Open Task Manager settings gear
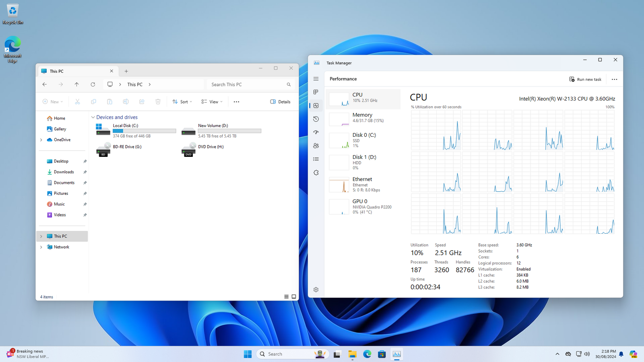 tap(316, 290)
